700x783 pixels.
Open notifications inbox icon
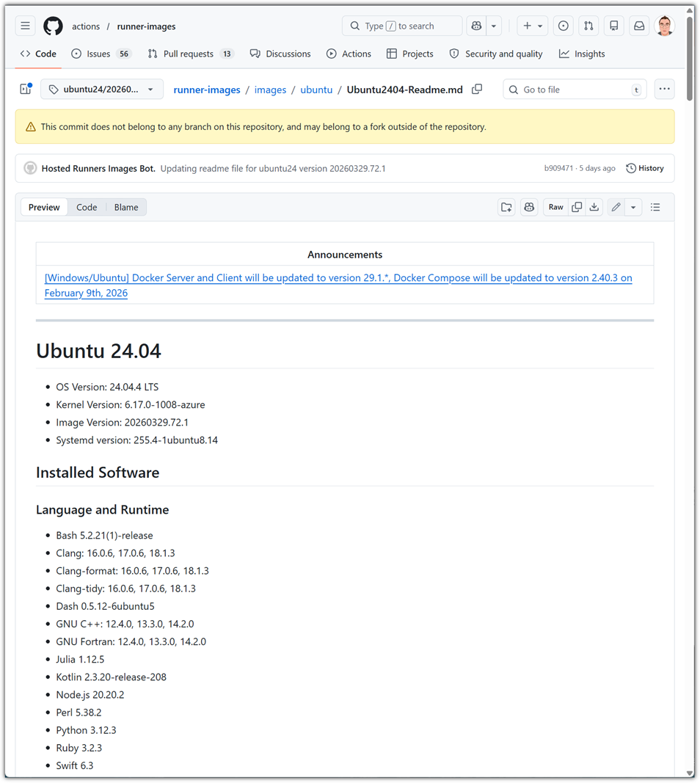[x=639, y=26]
